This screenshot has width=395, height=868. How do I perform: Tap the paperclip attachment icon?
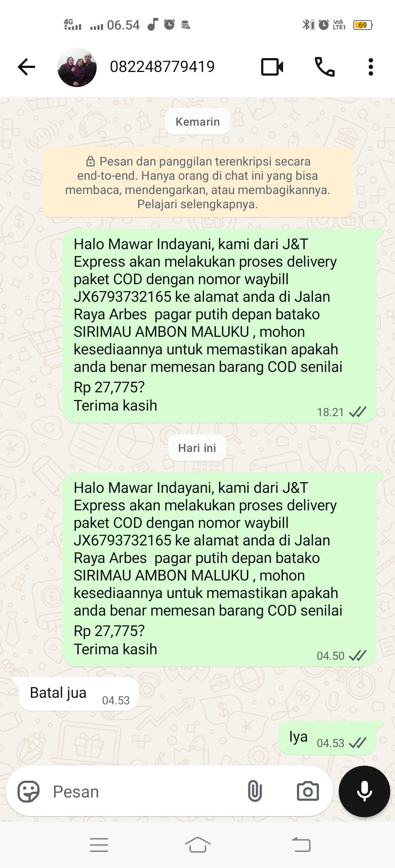click(x=255, y=791)
